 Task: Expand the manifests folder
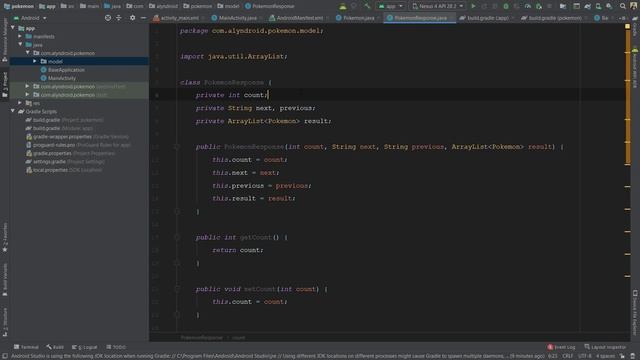click(20, 36)
